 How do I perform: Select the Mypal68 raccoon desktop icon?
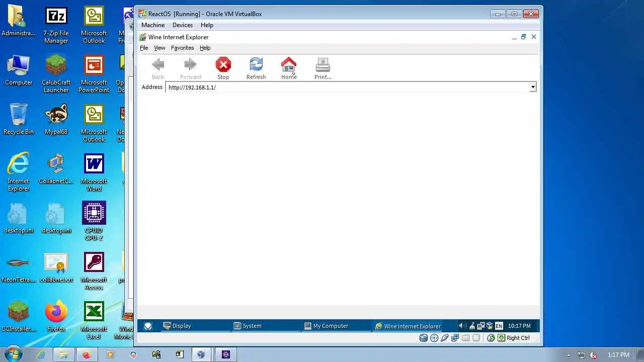pyautogui.click(x=56, y=120)
